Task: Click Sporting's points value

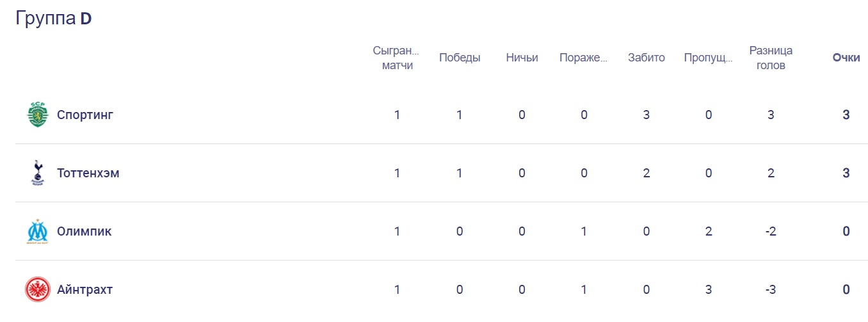Action: point(846,115)
